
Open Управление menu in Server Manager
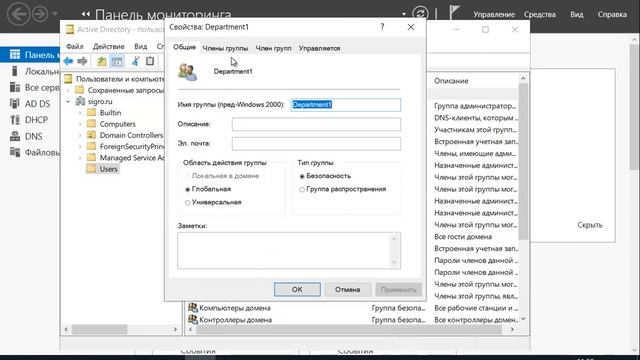[494, 14]
